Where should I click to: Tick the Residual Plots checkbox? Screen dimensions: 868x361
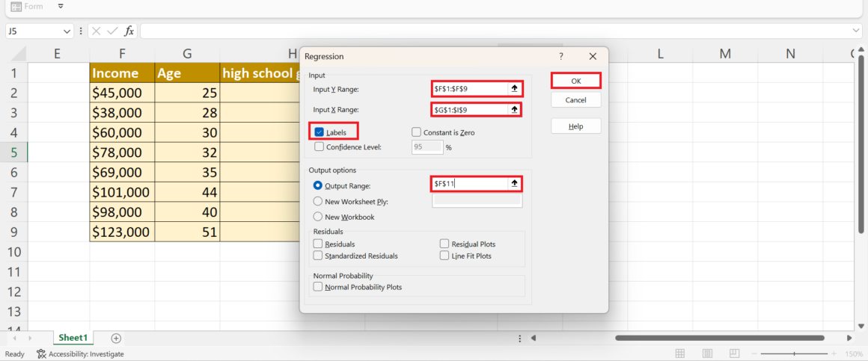coord(444,244)
